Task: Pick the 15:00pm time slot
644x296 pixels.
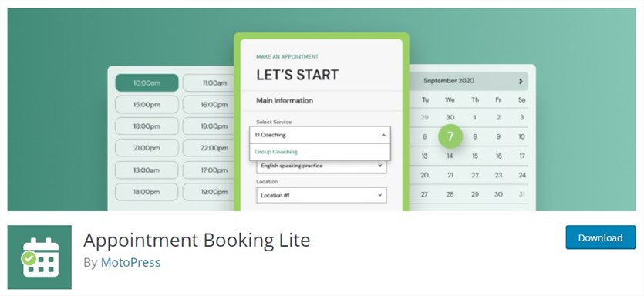Action: click(x=147, y=105)
